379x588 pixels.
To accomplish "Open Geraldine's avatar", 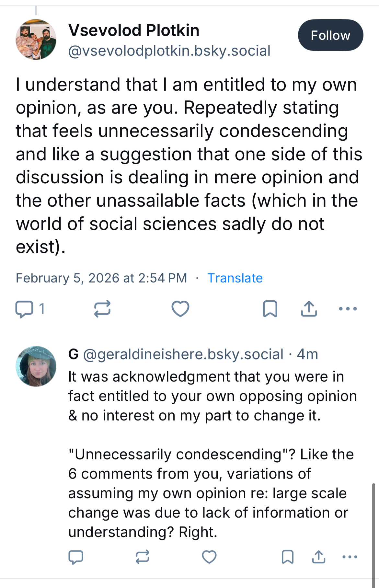I will pos(36,366).
